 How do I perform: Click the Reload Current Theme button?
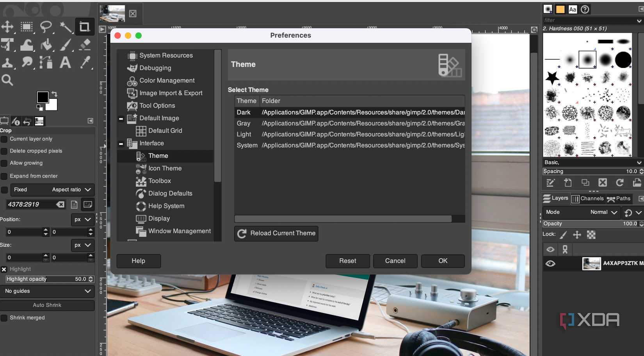[x=276, y=233]
